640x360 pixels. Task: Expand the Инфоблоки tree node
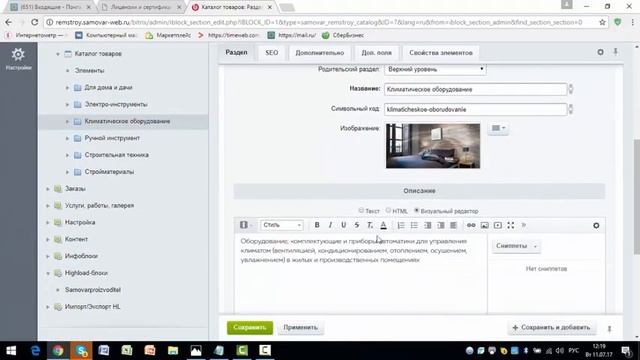coord(48,256)
